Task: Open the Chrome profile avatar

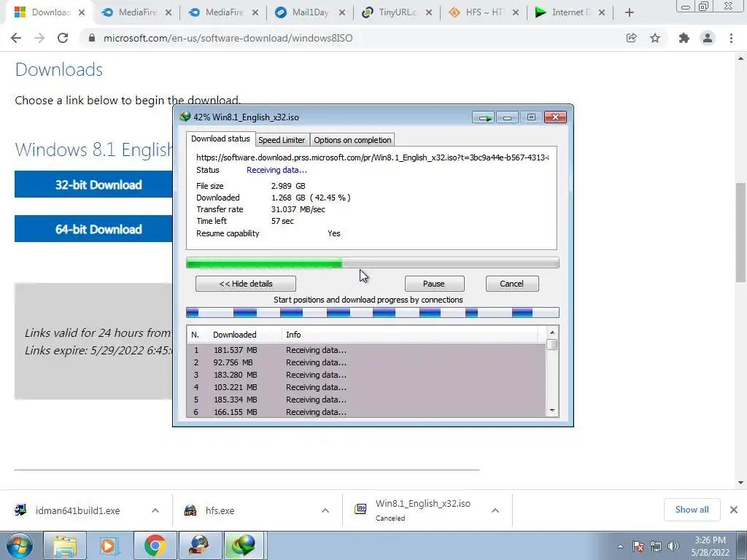Action: click(x=708, y=38)
